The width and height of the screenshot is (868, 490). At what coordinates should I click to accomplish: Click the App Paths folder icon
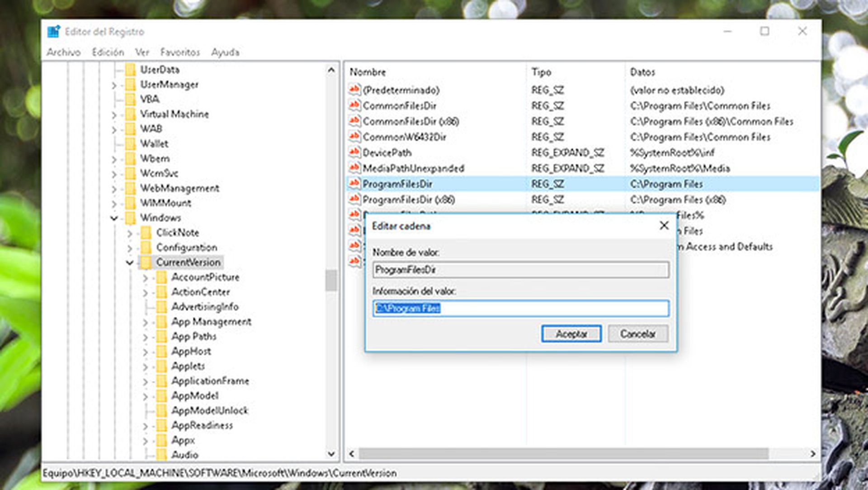(x=161, y=337)
